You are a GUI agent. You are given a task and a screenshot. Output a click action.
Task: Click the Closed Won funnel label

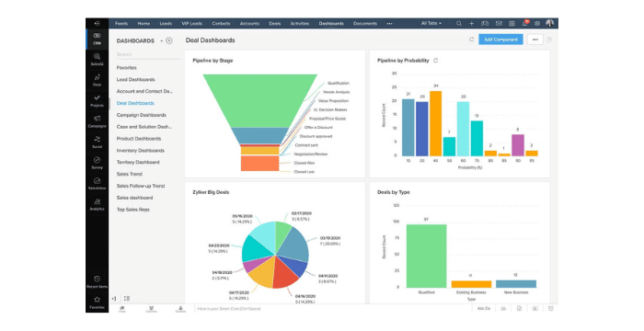pyautogui.click(x=305, y=163)
